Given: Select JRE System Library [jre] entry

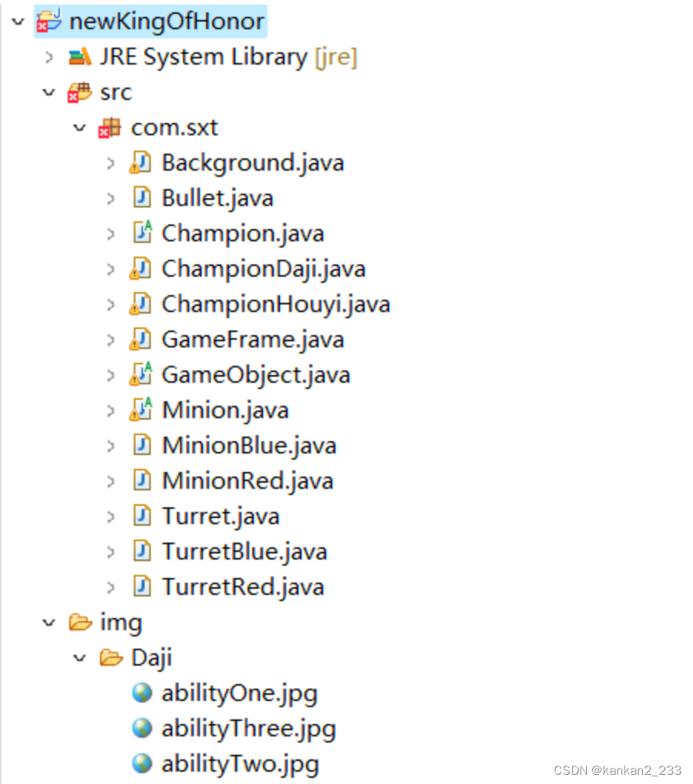Looking at the screenshot, I should pos(228,57).
